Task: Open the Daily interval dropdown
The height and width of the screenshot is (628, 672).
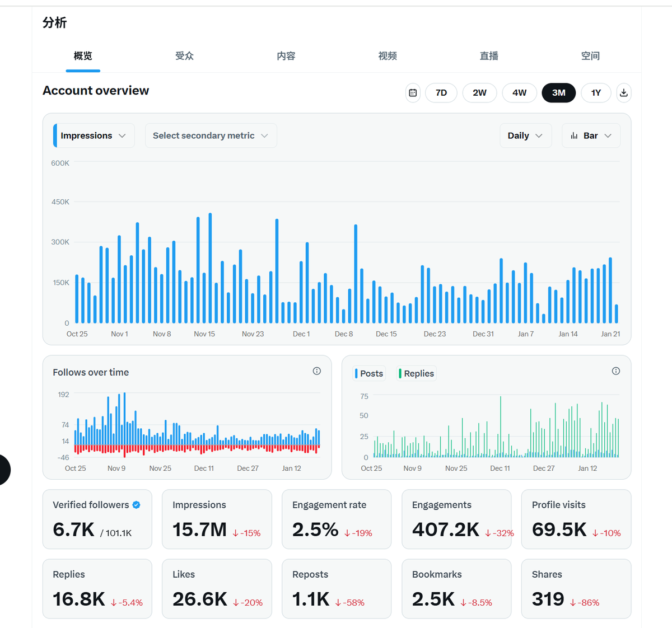Action: coord(525,135)
